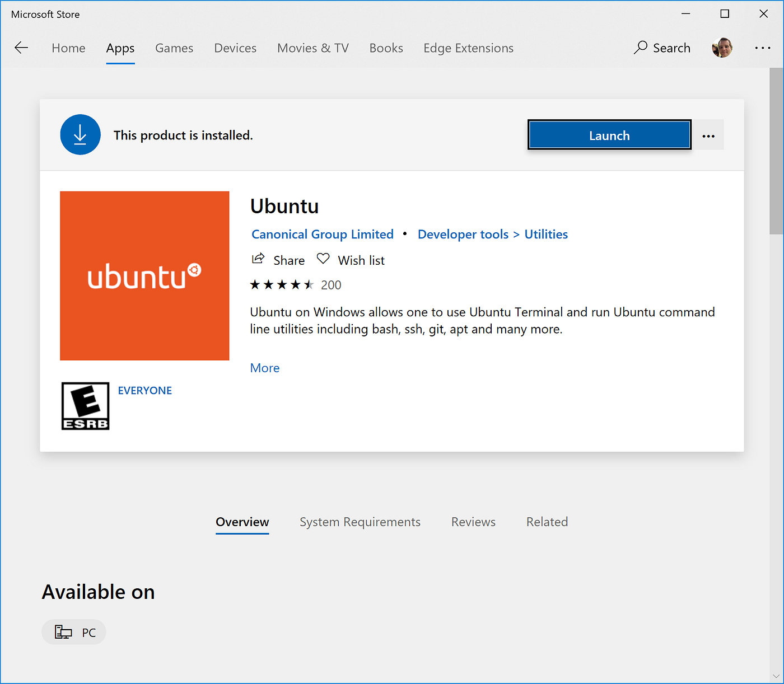Open the Edge Extensions section
The height and width of the screenshot is (684, 784).
click(468, 48)
